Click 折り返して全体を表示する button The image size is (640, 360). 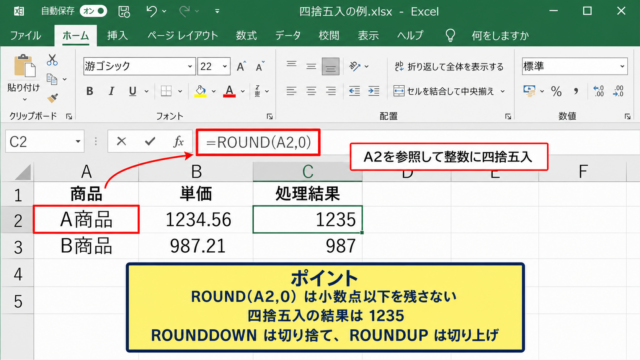[449, 66]
